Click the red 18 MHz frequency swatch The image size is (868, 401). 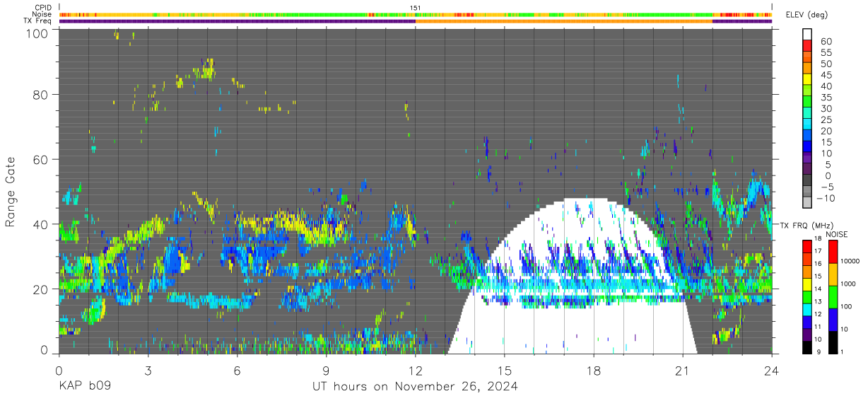coord(807,246)
